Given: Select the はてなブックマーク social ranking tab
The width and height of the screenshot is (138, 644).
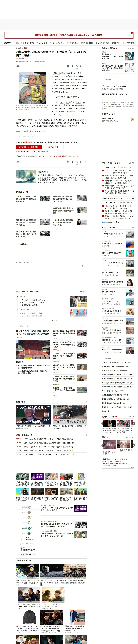Looking at the screenshot, I should [126, 203].
